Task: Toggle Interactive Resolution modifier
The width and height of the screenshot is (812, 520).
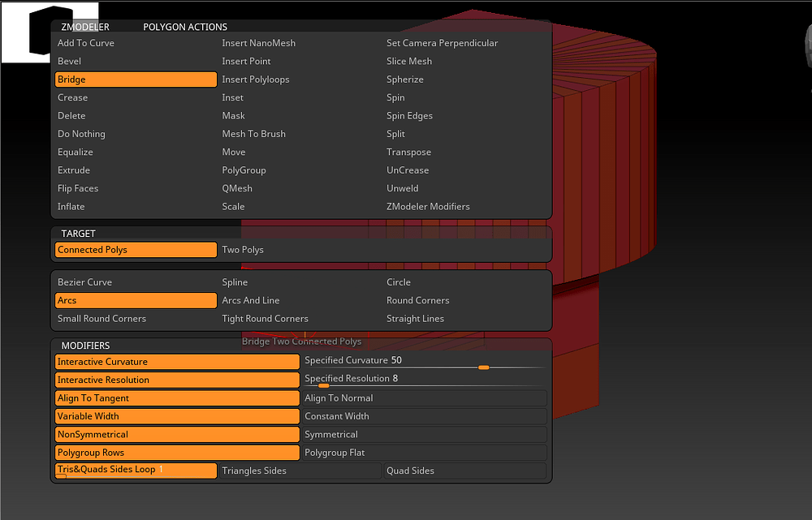Action: pos(177,380)
